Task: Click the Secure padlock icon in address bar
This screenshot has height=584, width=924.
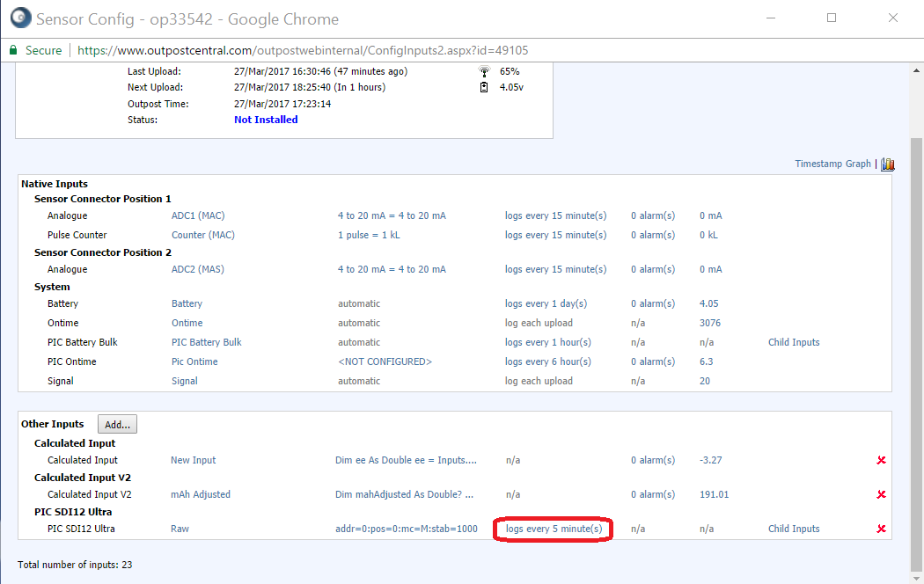Action: [14, 50]
